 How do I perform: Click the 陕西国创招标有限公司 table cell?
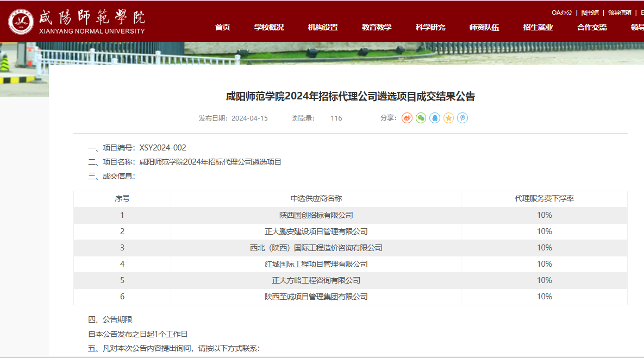316,215
